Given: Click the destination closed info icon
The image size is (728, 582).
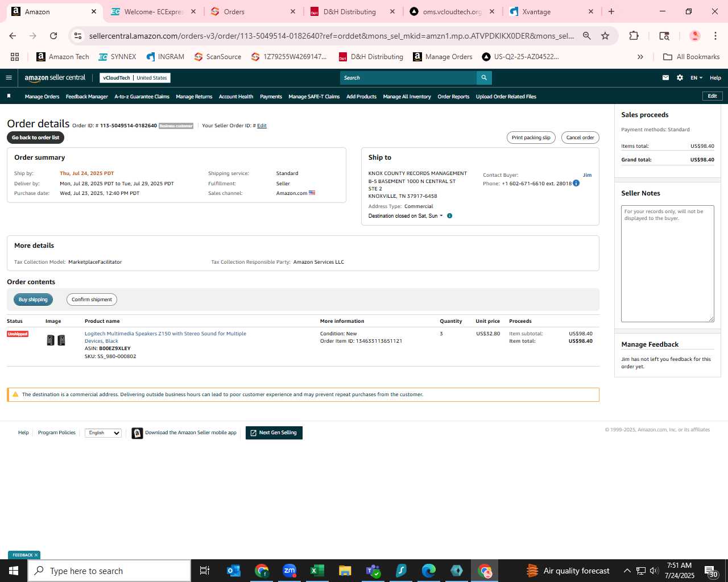Looking at the screenshot, I should [449, 216].
